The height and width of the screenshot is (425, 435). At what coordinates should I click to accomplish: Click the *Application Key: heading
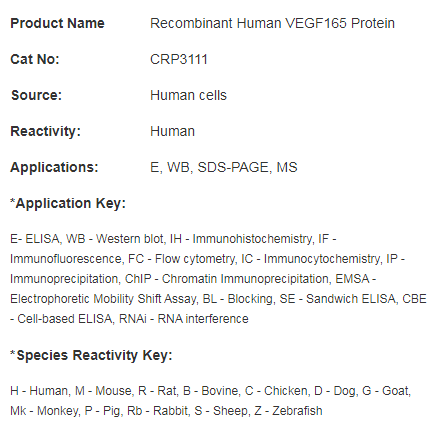[x=68, y=203]
